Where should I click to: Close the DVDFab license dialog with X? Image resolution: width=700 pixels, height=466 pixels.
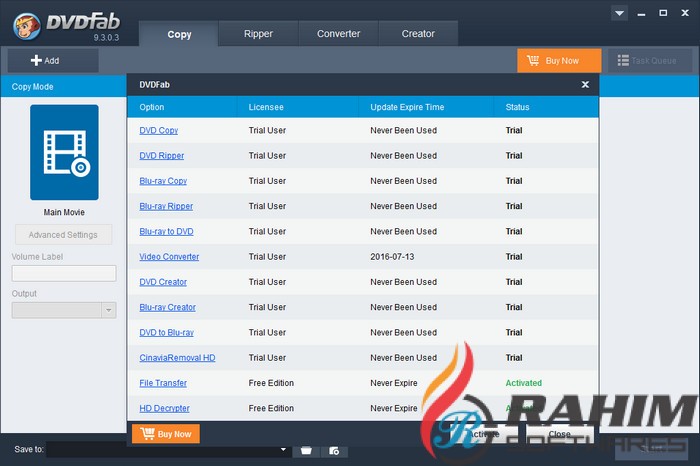585,85
